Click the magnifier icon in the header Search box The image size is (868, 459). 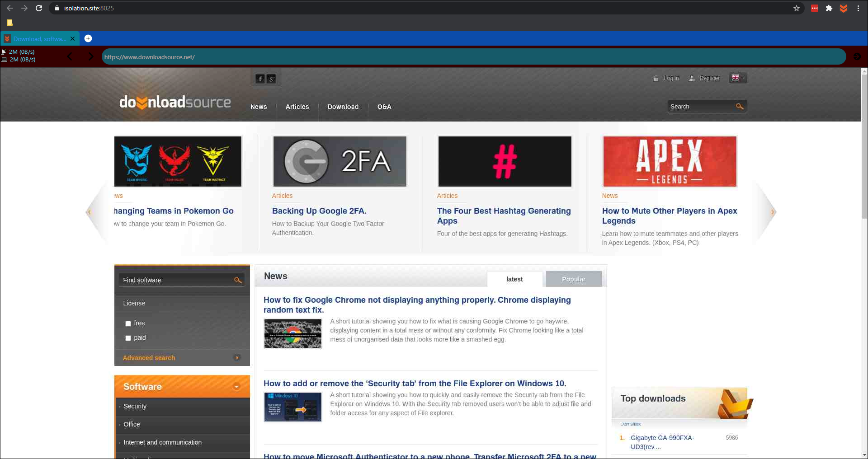coord(740,106)
